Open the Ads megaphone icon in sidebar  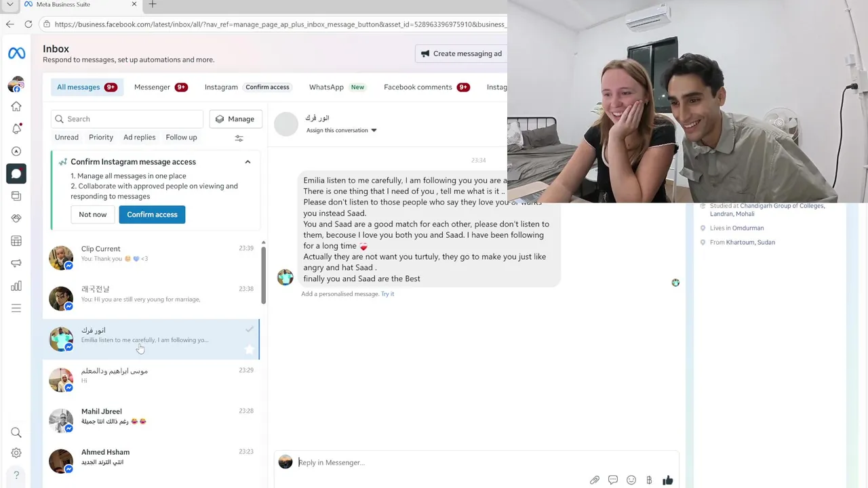pos(16,263)
